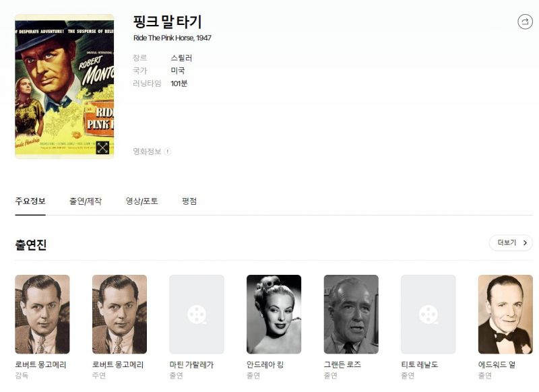Screen dimensions: 539x392
Task: Click the 영화정보 info exclamation icon
Action: [167, 152]
